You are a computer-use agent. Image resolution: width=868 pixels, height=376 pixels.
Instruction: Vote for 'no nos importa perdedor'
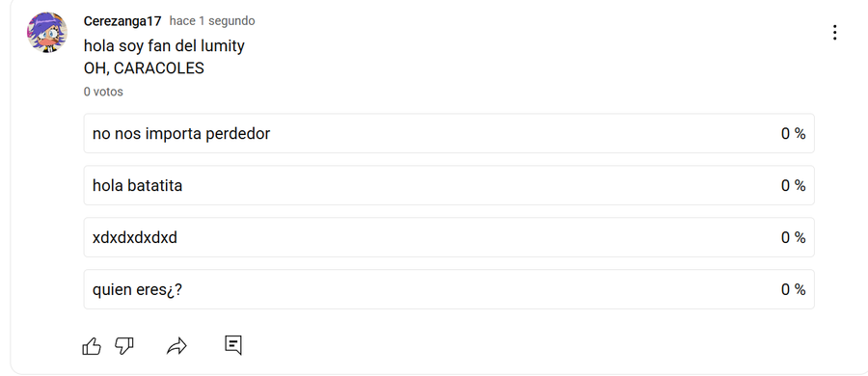[x=448, y=133]
